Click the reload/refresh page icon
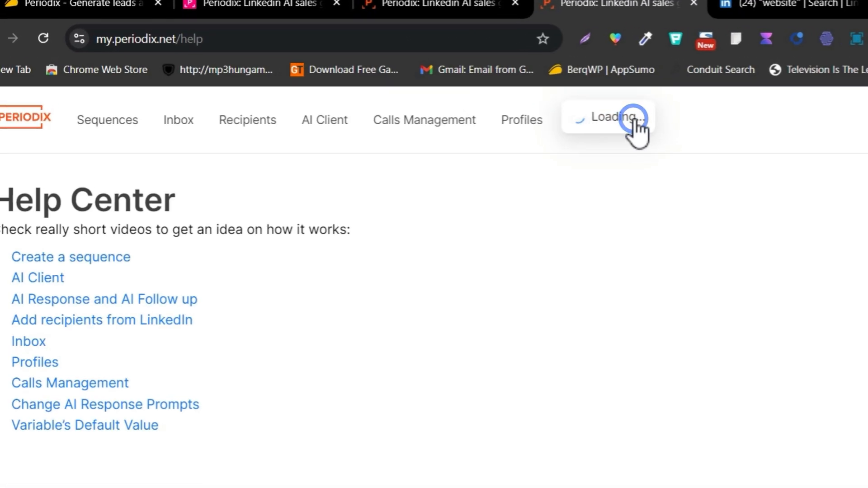Screen dimensions: 868x488 coord(43,39)
